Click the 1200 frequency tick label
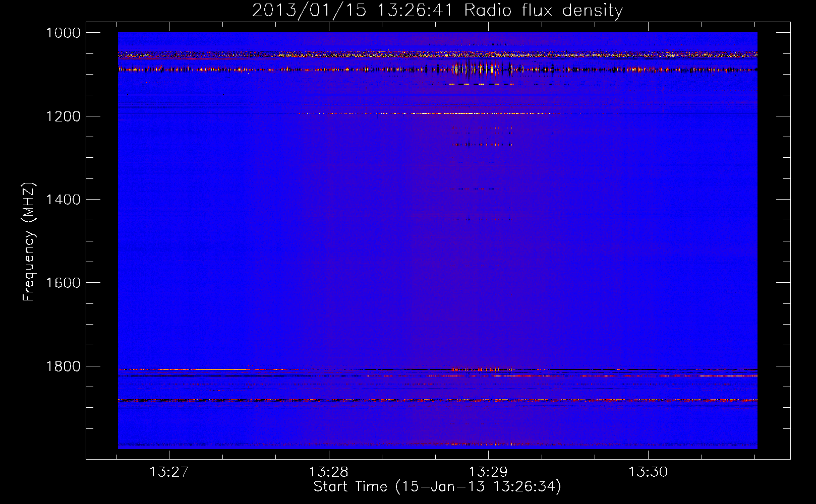 point(63,116)
